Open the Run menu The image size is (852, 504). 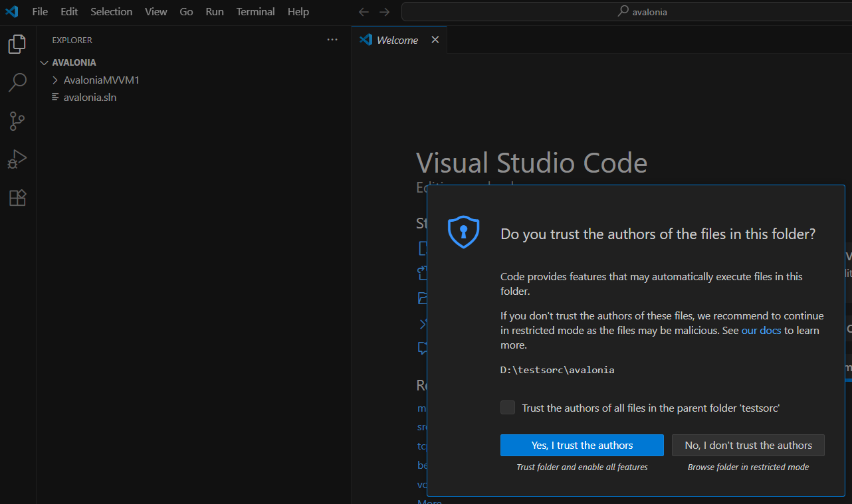point(215,12)
